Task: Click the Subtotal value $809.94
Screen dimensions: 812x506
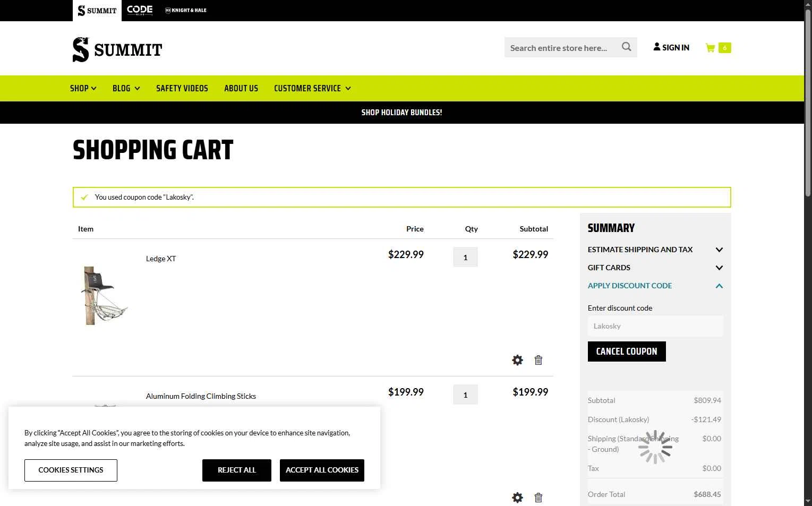Action: 707,400
